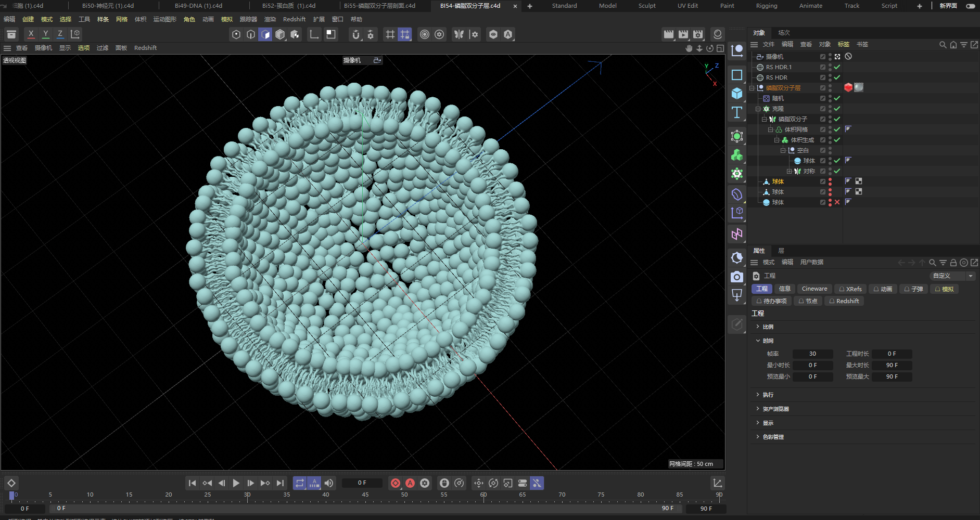The image size is (980, 520).
Task: Toggle enable checkmark for 体积网格
Action: 837,129
